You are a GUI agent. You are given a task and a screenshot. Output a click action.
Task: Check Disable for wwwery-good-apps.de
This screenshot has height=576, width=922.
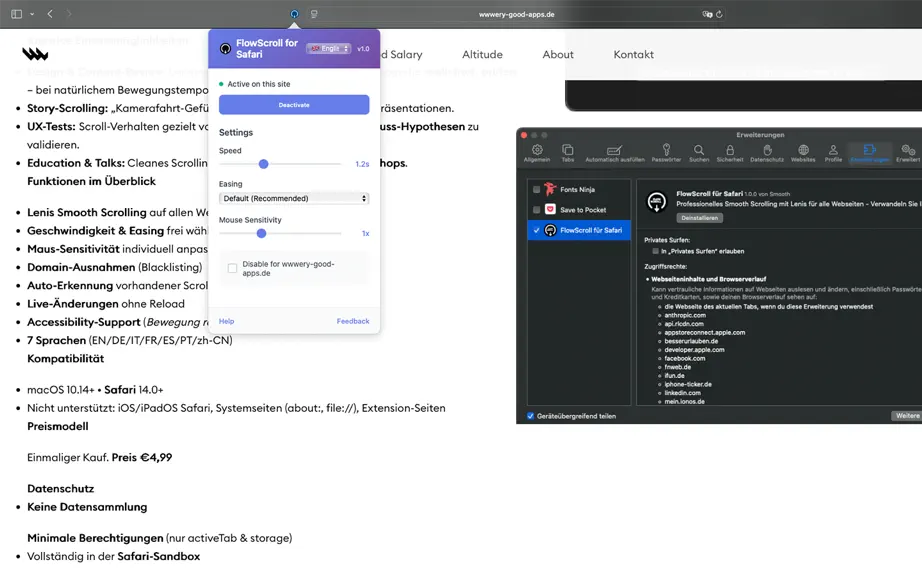point(232,268)
